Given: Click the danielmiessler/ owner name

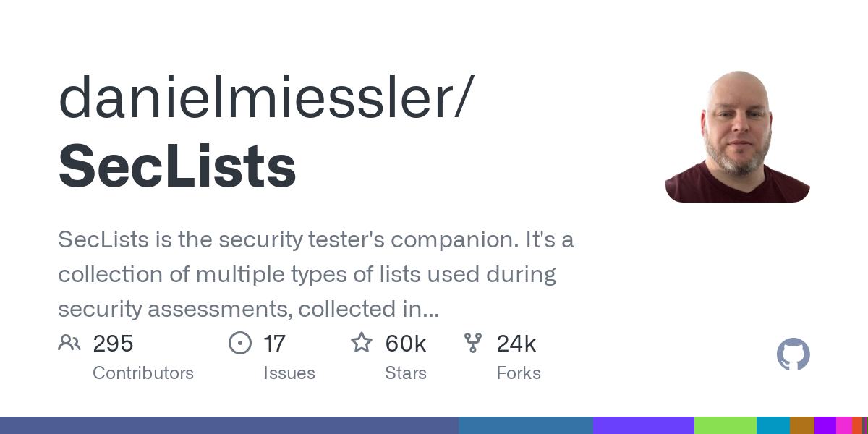Looking at the screenshot, I should pyautogui.click(x=266, y=98).
